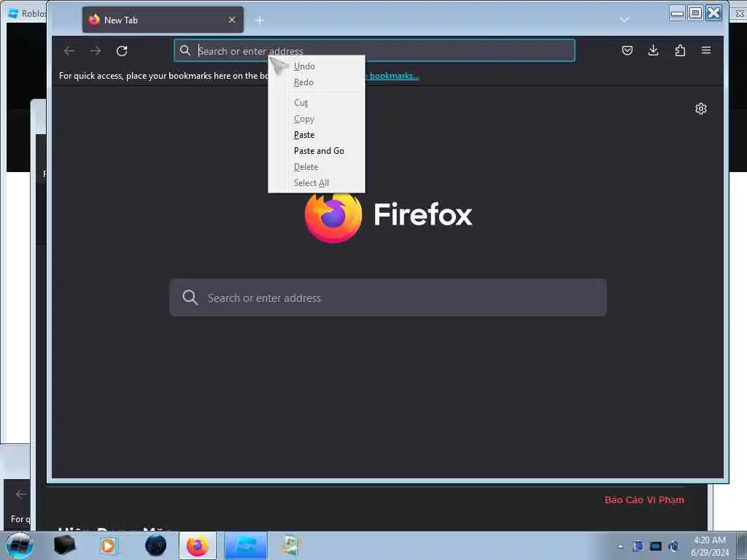Open the dark globe taskbar icon

156,545
